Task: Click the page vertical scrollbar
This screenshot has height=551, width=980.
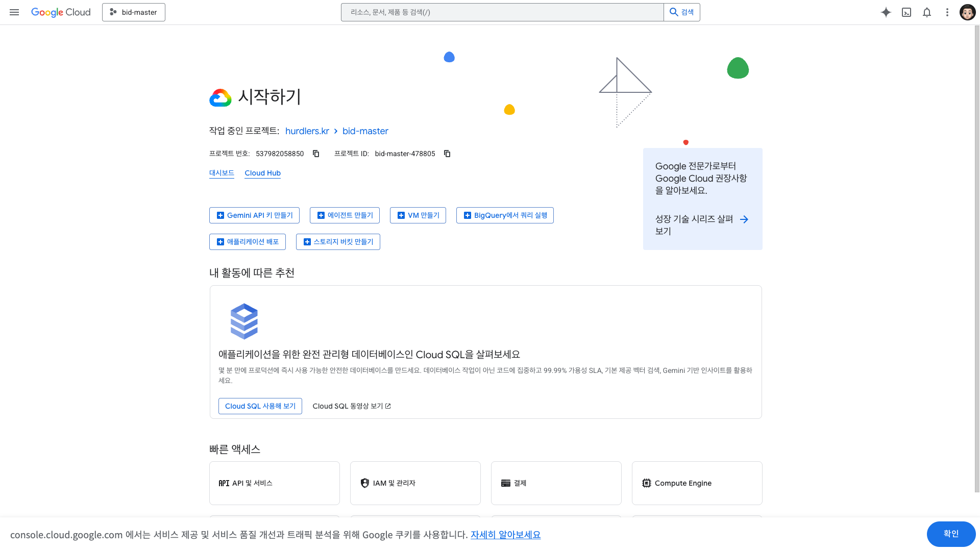Action: [977, 259]
